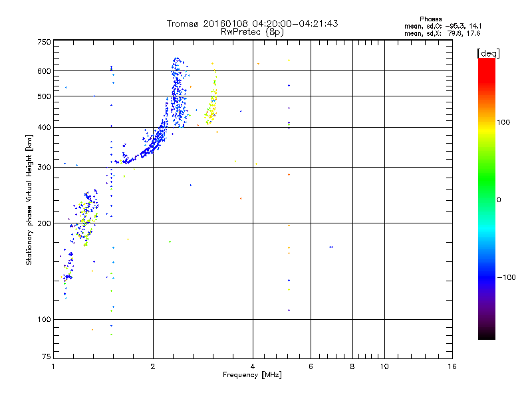Click the y-axis tick label '100'
The image size is (532, 399).
(x=44, y=320)
